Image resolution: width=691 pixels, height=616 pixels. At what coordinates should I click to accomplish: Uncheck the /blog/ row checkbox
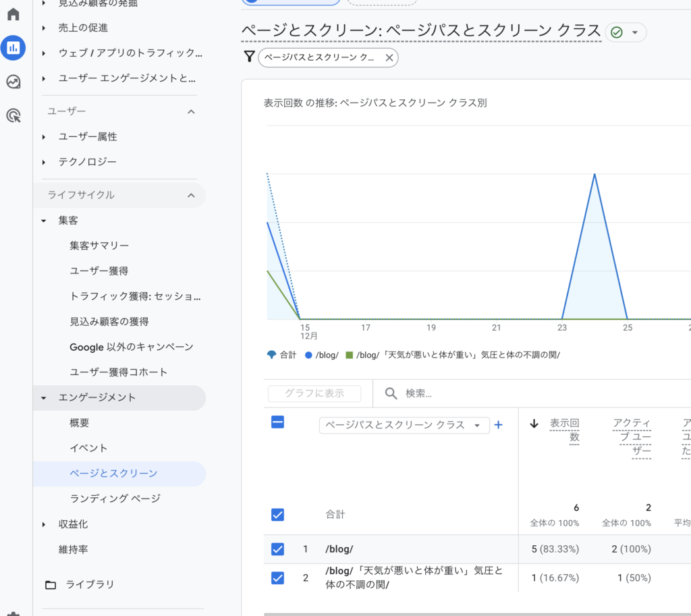[277, 549]
